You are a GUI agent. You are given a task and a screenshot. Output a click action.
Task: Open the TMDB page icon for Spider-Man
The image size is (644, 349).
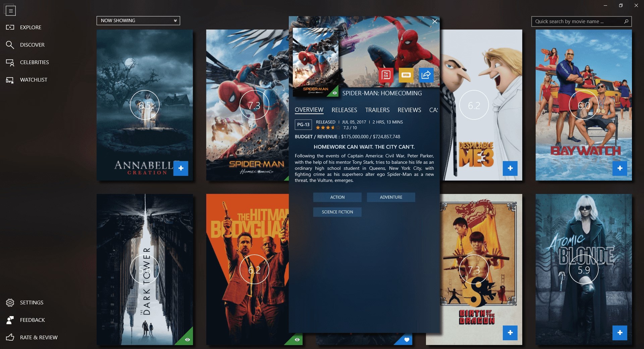(x=386, y=75)
